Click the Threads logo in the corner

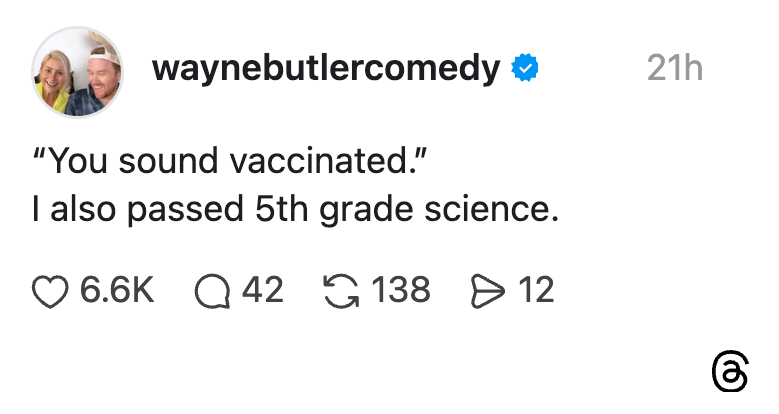pyautogui.click(x=728, y=371)
